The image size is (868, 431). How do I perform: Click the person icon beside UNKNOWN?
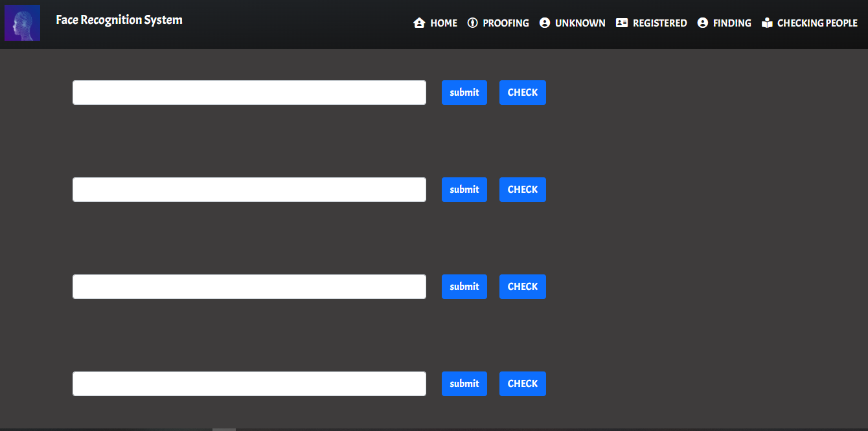click(545, 23)
